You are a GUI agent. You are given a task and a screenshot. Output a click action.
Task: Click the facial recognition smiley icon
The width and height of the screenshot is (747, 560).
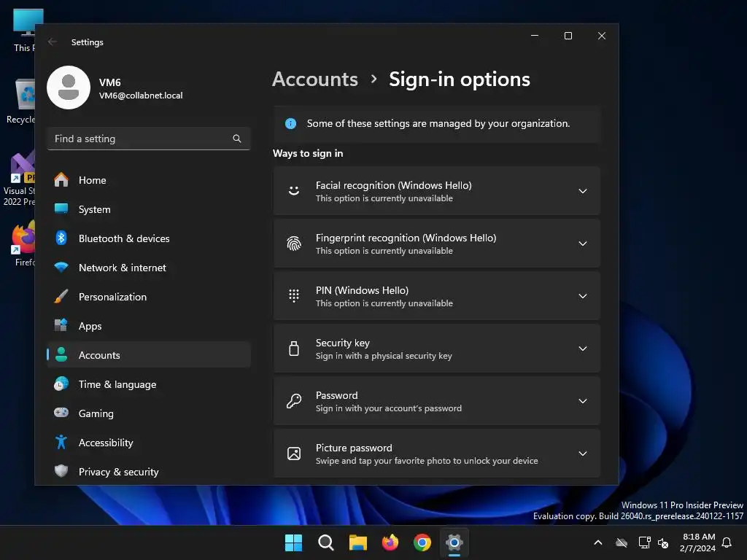[294, 191]
